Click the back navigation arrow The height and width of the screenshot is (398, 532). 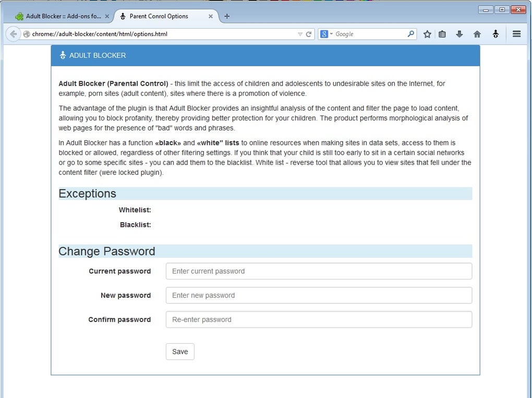[13, 34]
